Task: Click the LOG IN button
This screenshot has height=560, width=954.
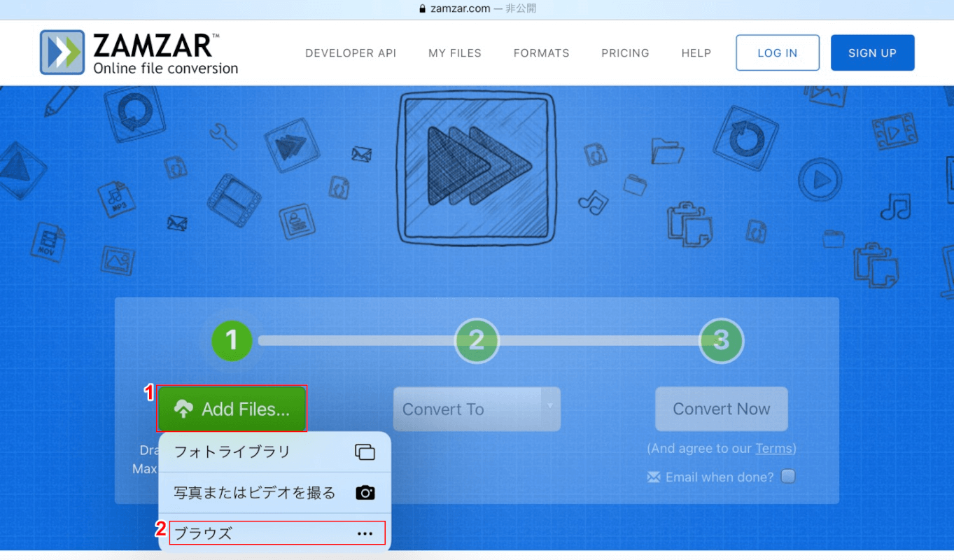Action: pos(777,53)
